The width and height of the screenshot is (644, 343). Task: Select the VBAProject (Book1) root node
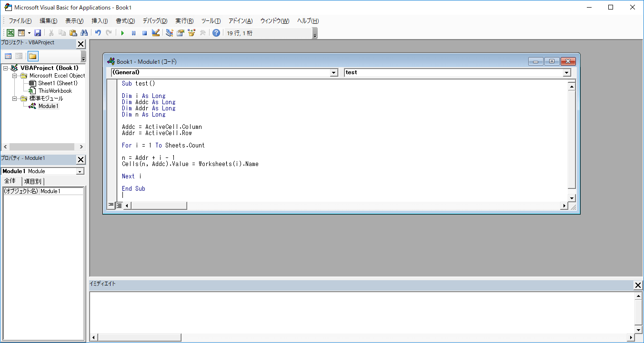(50, 68)
